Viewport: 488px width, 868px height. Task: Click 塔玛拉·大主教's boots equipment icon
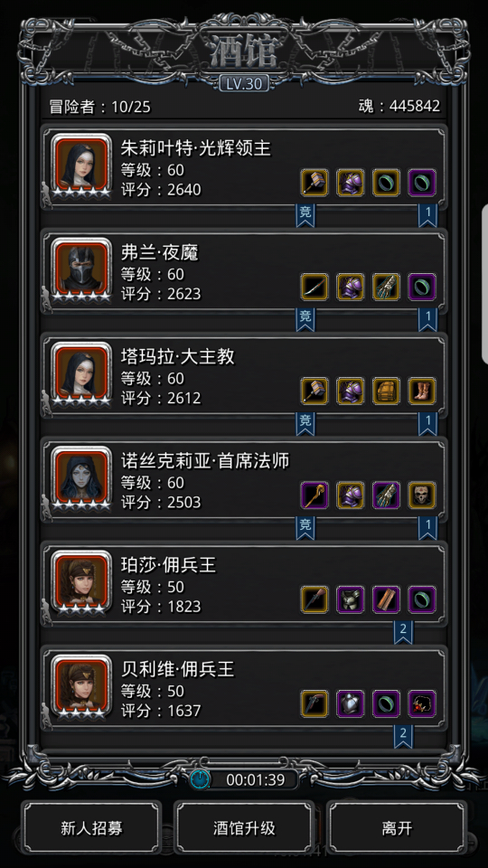422,391
